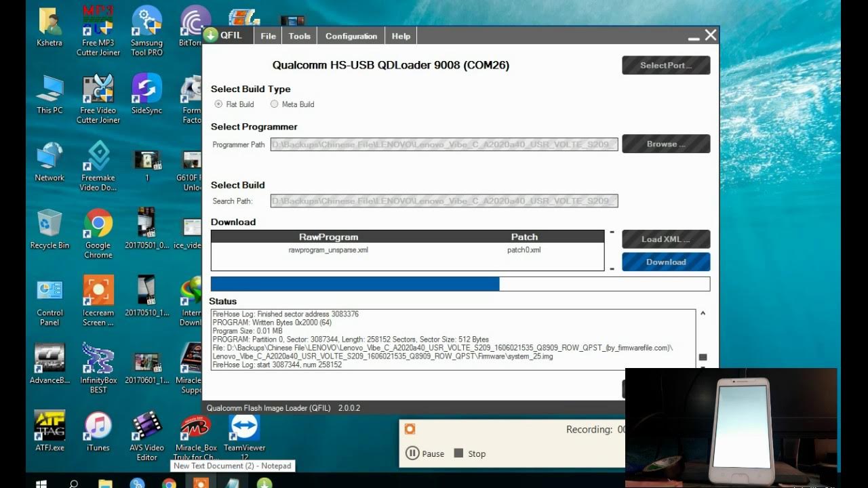Open the Recycle Bin
868x488 pixels.
click(x=50, y=229)
